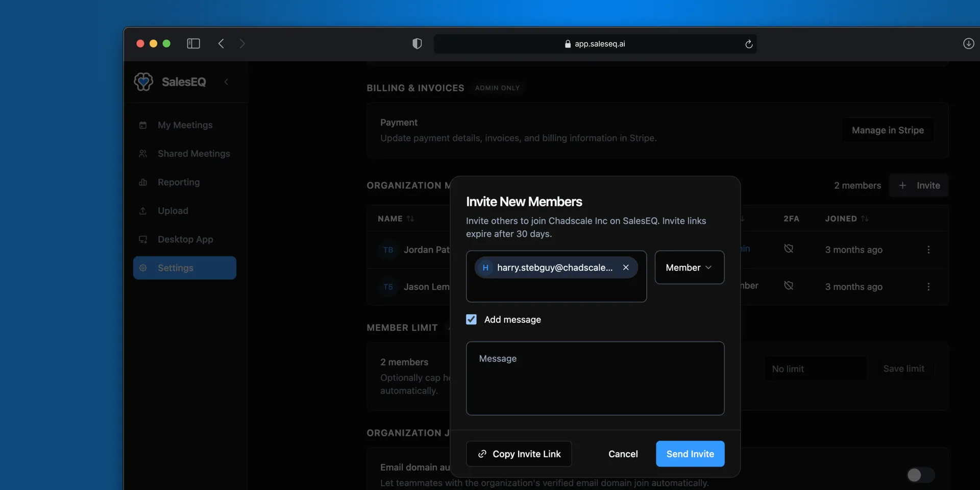Click 'ADMIN ONLY' badge
This screenshot has width=980, height=490.
pyautogui.click(x=497, y=88)
